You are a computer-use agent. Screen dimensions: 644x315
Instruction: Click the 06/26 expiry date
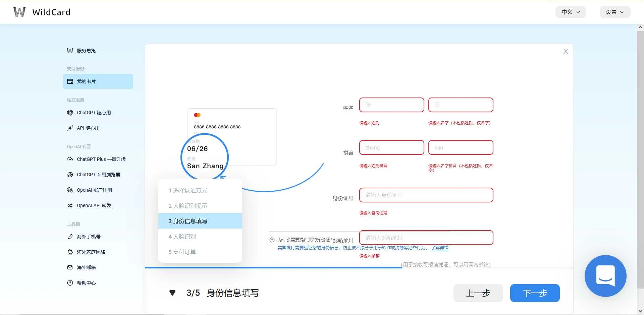coord(198,149)
